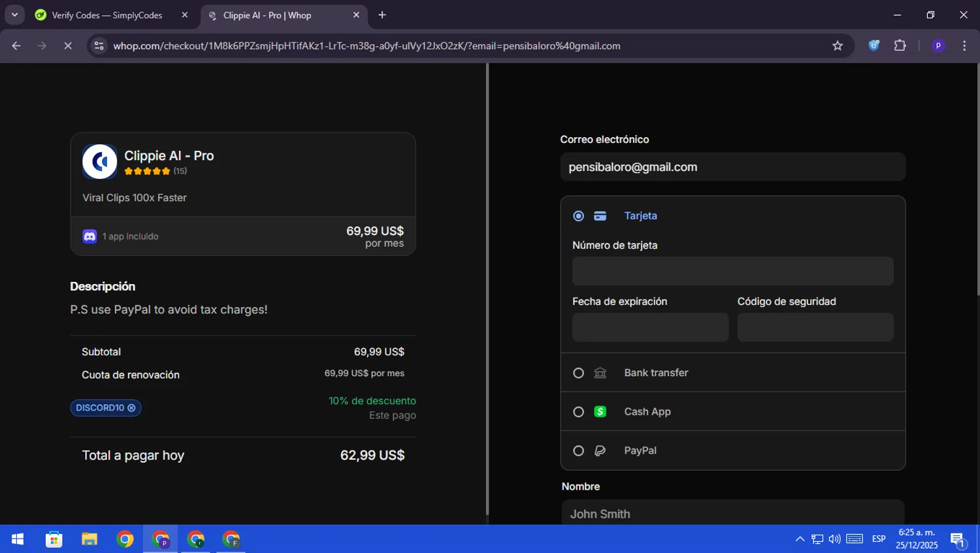This screenshot has width=980, height=553.
Task: View site information icon in address bar
Action: 99,46
